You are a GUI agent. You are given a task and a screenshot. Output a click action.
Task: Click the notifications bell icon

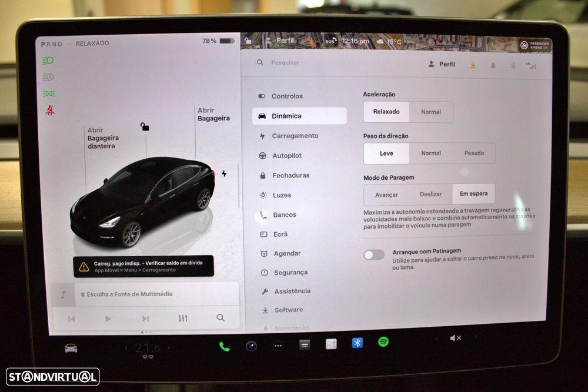(493, 66)
